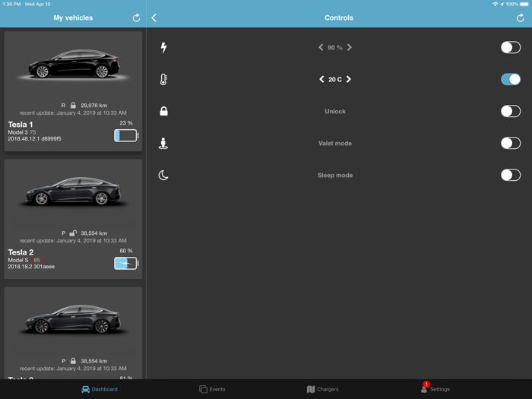Tap the 23 % battery level text
The image size is (532, 399).
click(x=126, y=123)
